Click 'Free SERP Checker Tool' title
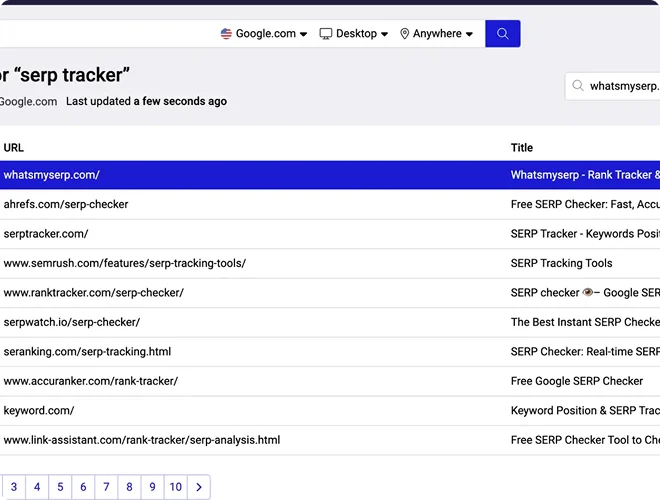Image resolution: width=660 pixels, height=500 pixels. pos(585,440)
